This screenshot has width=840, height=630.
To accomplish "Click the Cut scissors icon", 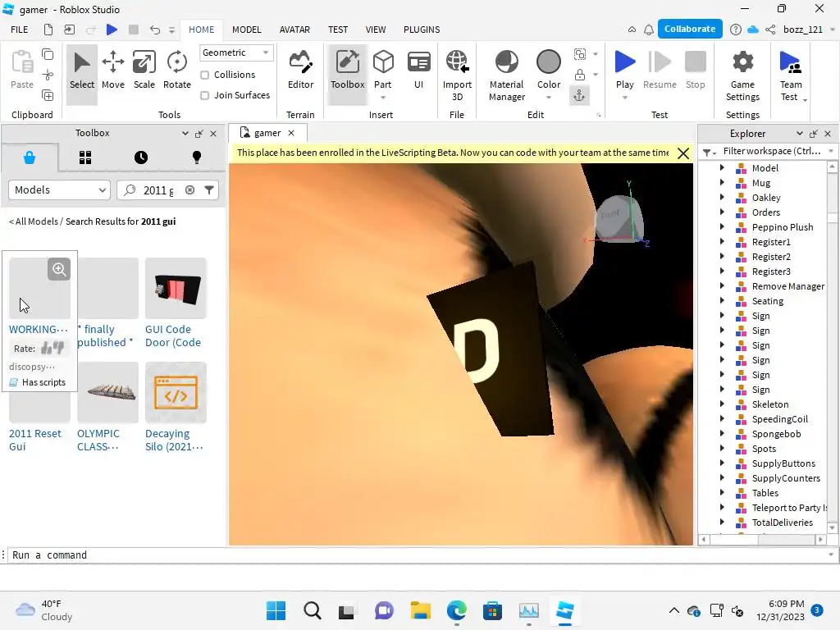I will pos(48,75).
